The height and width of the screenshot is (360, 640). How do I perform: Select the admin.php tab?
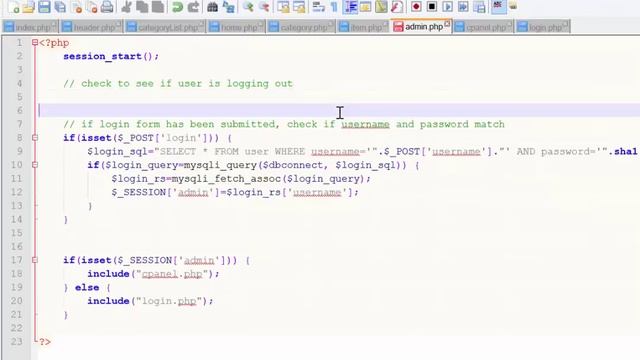(x=421, y=27)
